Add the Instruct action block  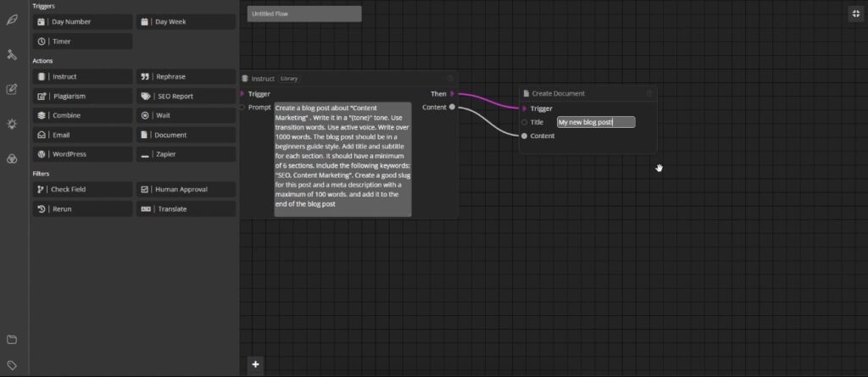[82, 76]
